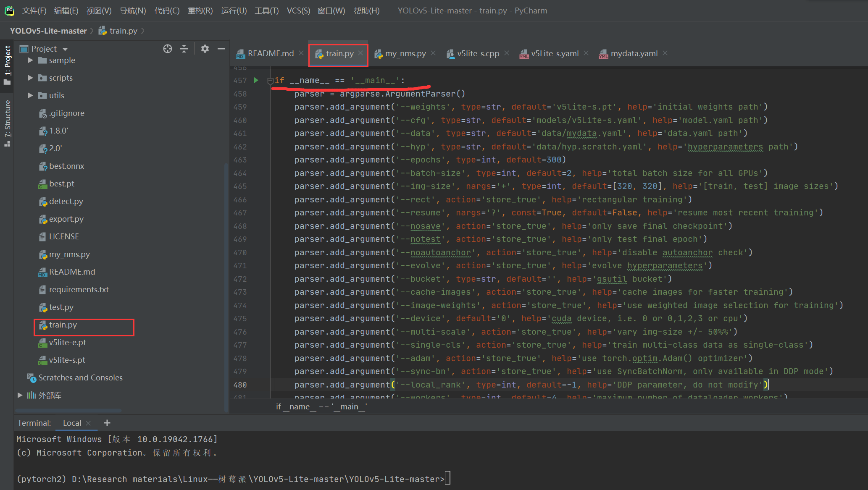The image size is (868, 490).
Task: Click the collapse all icon in Project panel
Action: point(184,49)
